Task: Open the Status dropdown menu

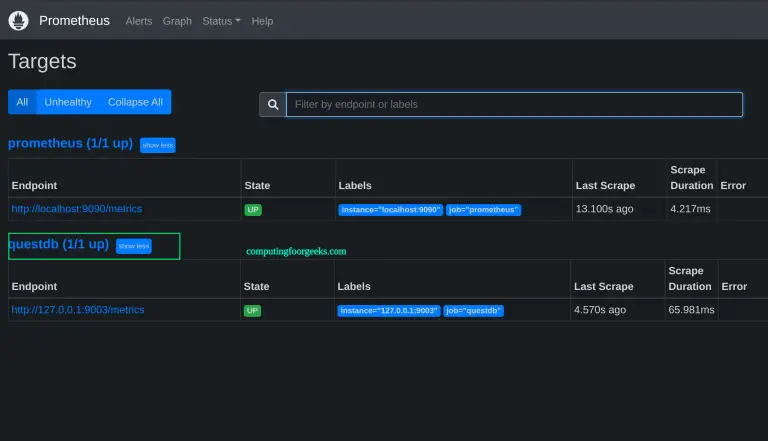Action: pos(221,21)
